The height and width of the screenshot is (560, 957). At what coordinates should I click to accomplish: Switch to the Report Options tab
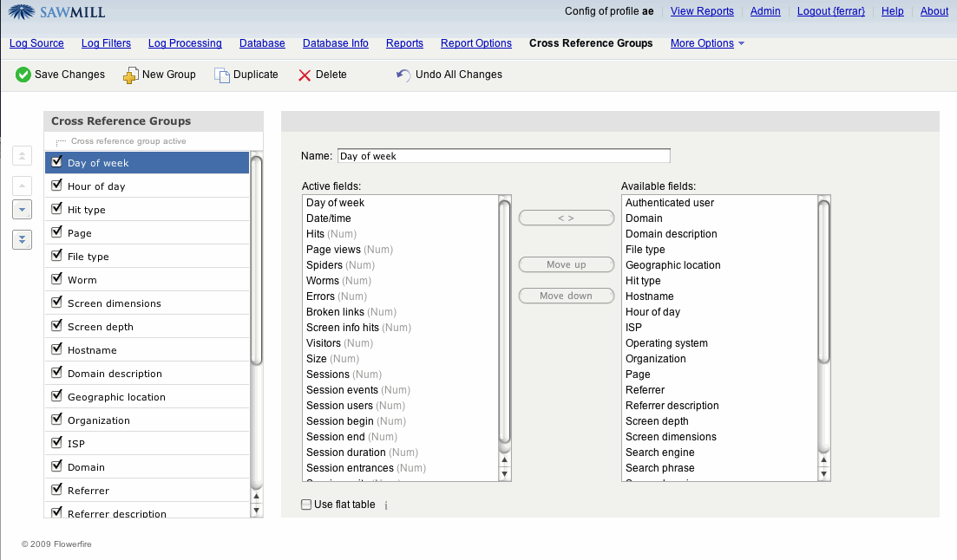click(x=475, y=43)
